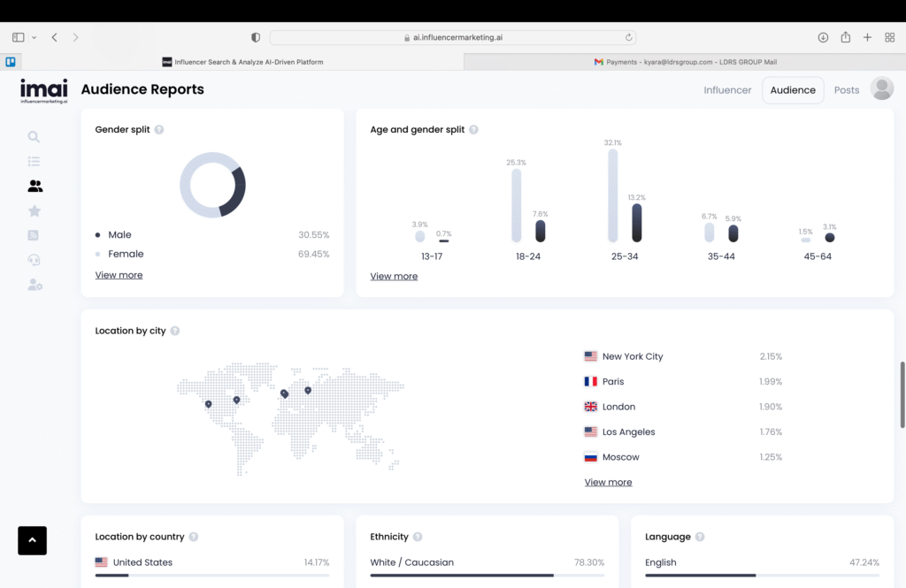906x588 pixels.
Task: Switch to the Influencer tab
Action: (x=726, y=89)
